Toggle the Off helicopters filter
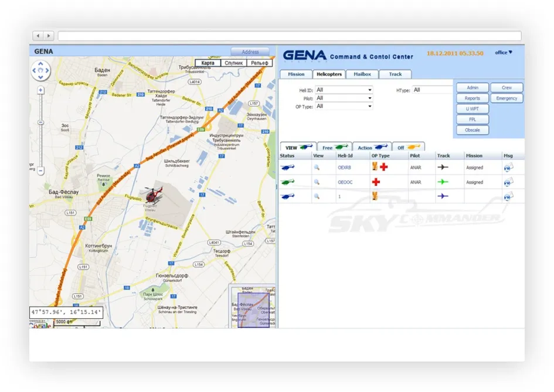 (409, 147)
